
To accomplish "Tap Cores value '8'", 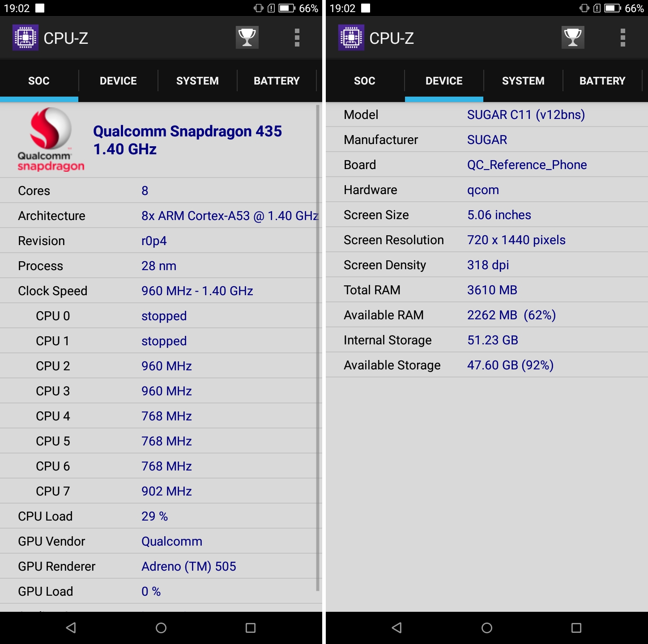I will click(145, 191).
